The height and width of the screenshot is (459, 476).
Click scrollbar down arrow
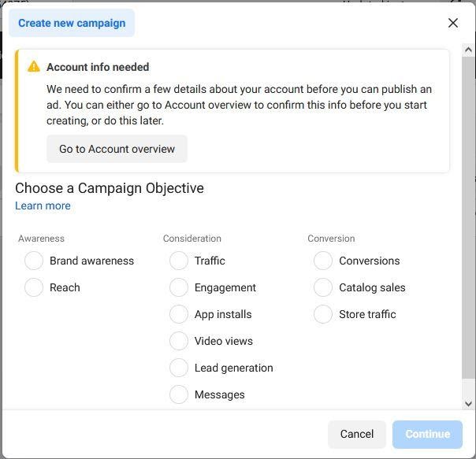(468, 403)
